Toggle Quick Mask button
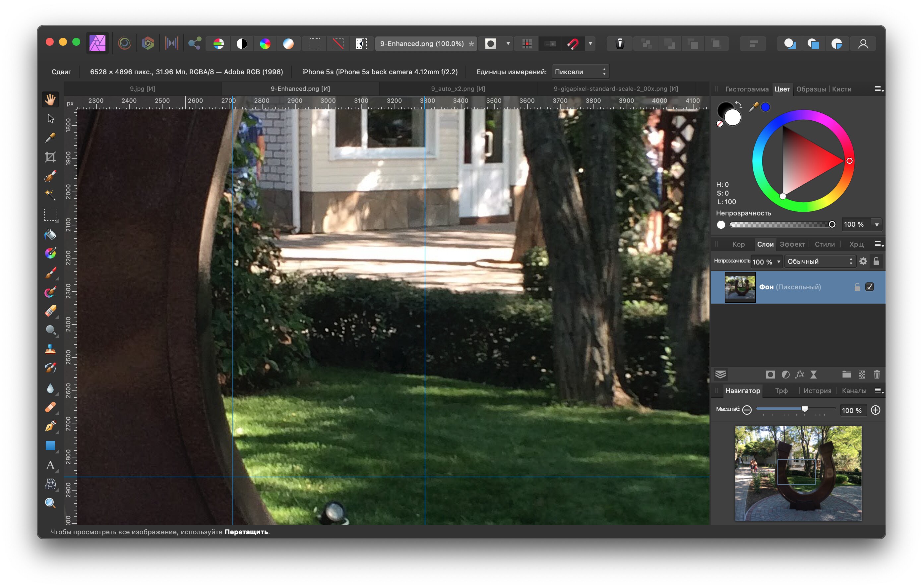The image size is (923, 588). (491, 44)
